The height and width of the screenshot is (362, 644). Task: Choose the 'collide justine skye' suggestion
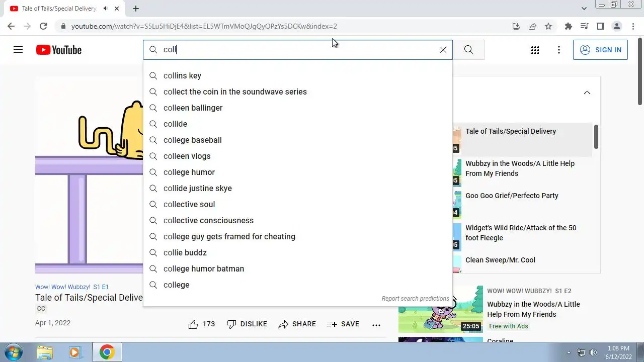pos(298,188)
